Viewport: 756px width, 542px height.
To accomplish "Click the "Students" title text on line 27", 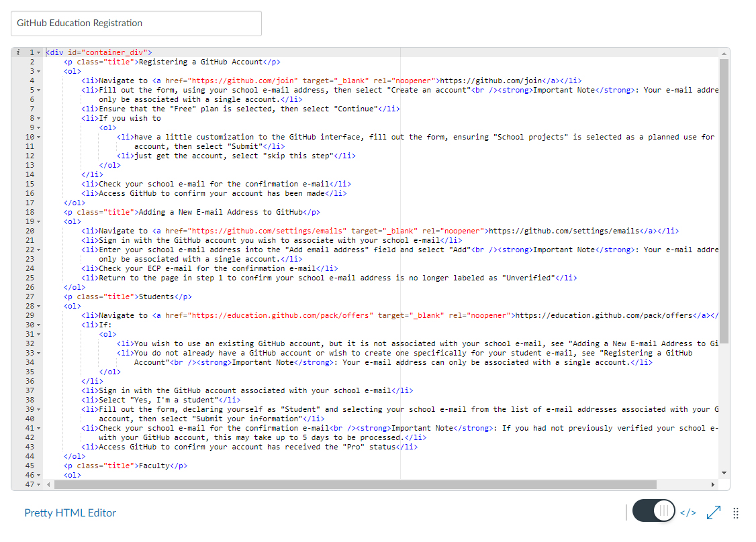I will (x=156, y=296).
